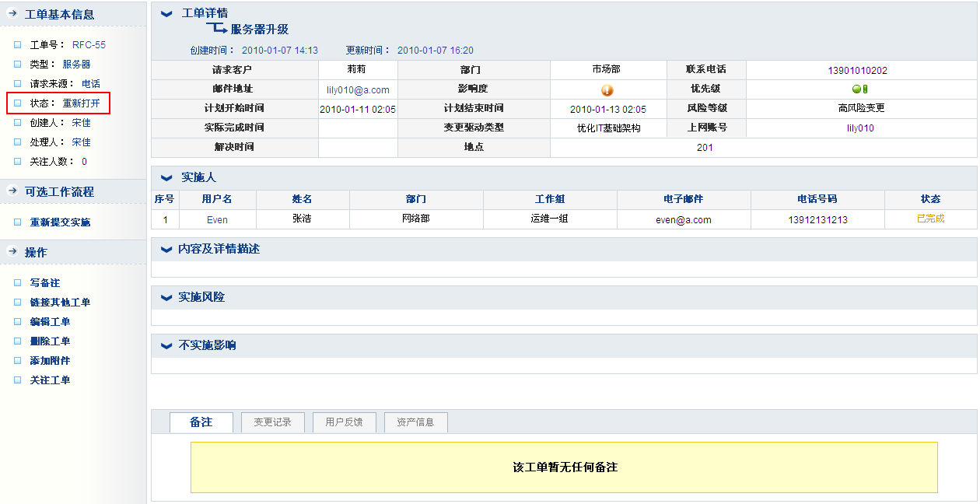980x504 pixels.
Task: Select the 资产信息 tab
Action: click(415, 422)
